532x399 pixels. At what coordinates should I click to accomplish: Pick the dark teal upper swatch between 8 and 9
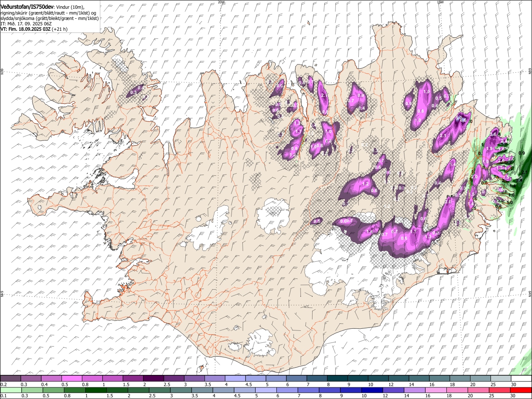tap(337, 379)
